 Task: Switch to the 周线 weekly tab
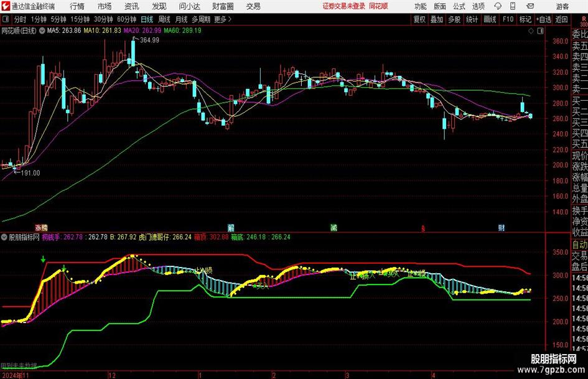pyautogui.click(x=164, y=19)
